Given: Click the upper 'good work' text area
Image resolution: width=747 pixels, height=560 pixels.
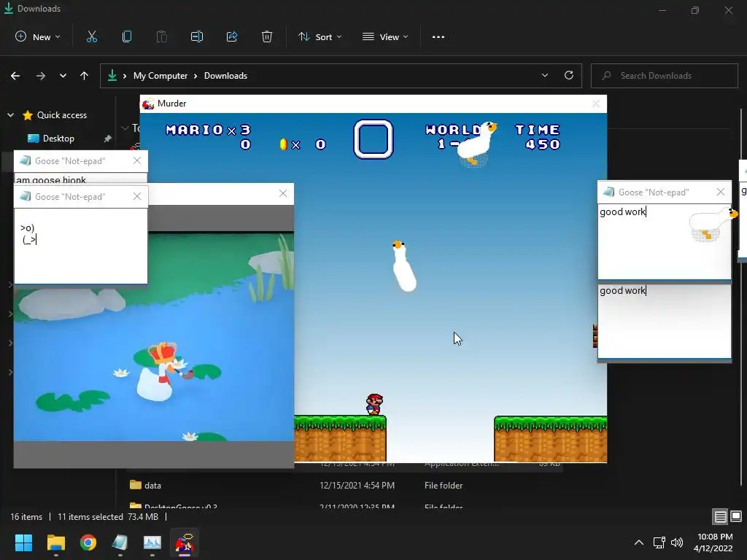Looking at the screenshot, I should 664,242.
